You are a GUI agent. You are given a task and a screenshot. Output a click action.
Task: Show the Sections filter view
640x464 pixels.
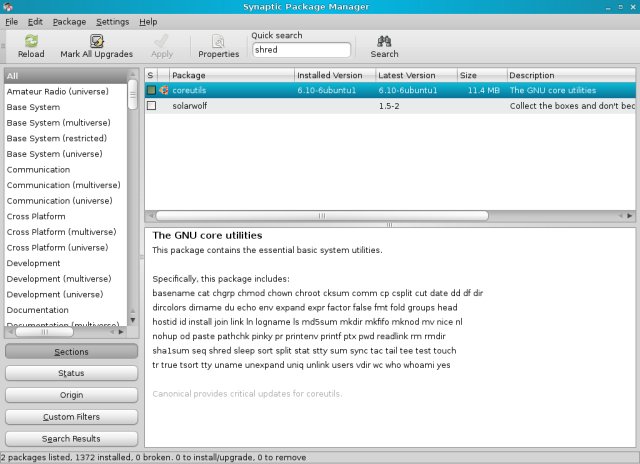[71, 351]
